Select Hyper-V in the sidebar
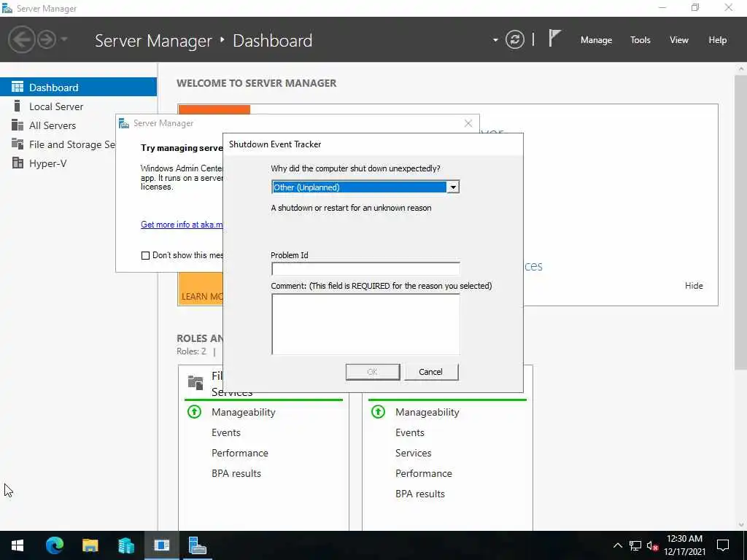Image resolution: width=747 pixels, height=560 pixels. pyautogui.click(x=58, y=163)
